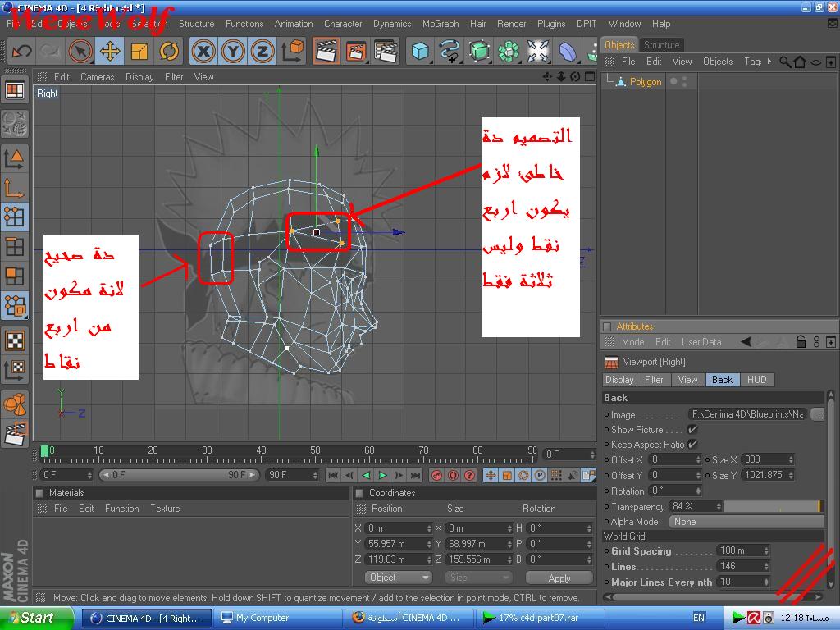The width and height of the screenshot is (840, 630).
Task: Click the Size X stepper arrows
Action: [791, 459]
